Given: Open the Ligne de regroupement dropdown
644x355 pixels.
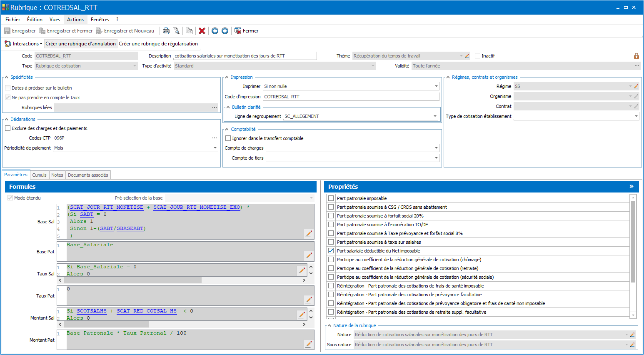Looking at the screenshot, I should coord(435,116).
